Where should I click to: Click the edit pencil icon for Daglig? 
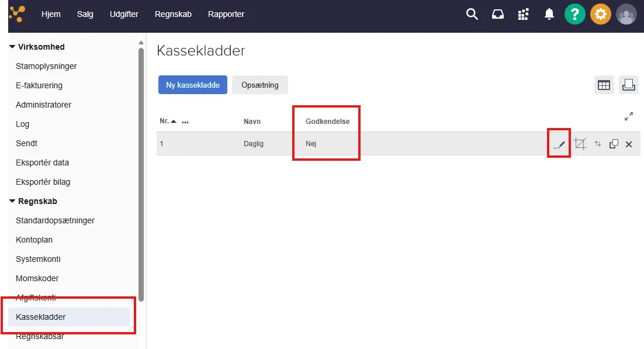pyautogui.click(x=559, y=144)
